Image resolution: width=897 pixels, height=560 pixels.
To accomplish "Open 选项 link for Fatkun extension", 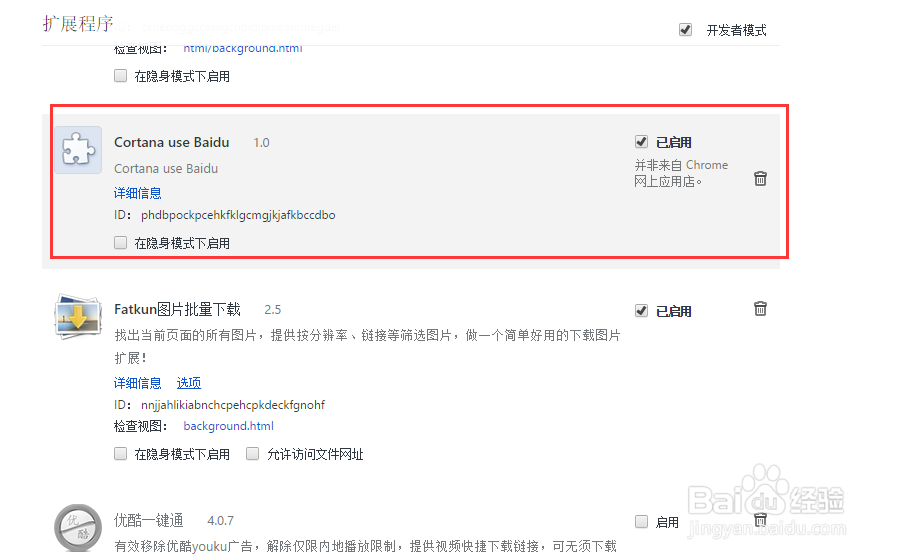I will pos(189,383).
